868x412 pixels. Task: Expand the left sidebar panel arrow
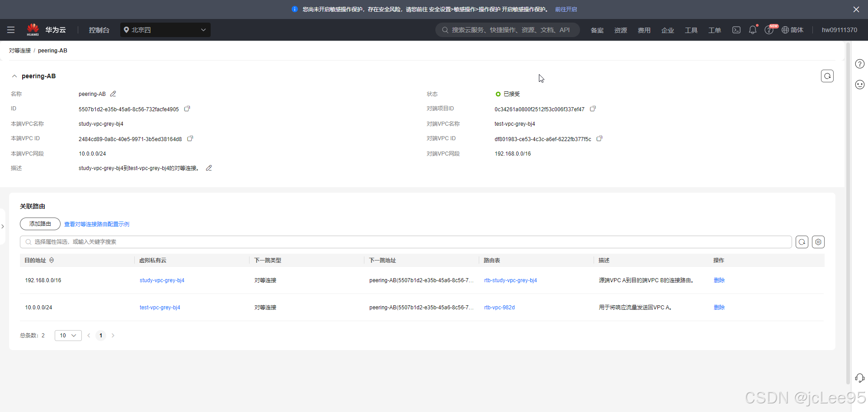point(2,226)
